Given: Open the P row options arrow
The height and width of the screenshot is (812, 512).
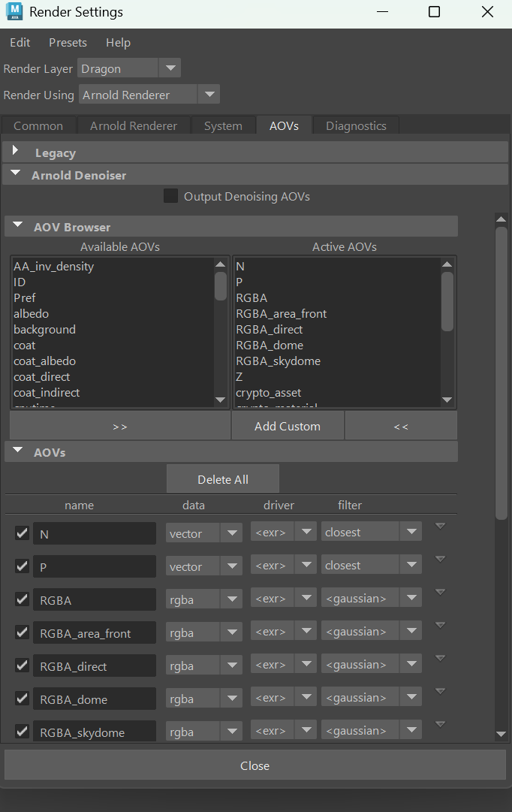Looking at the screenshot, I should pyautogui.click(x=440, y=560).
